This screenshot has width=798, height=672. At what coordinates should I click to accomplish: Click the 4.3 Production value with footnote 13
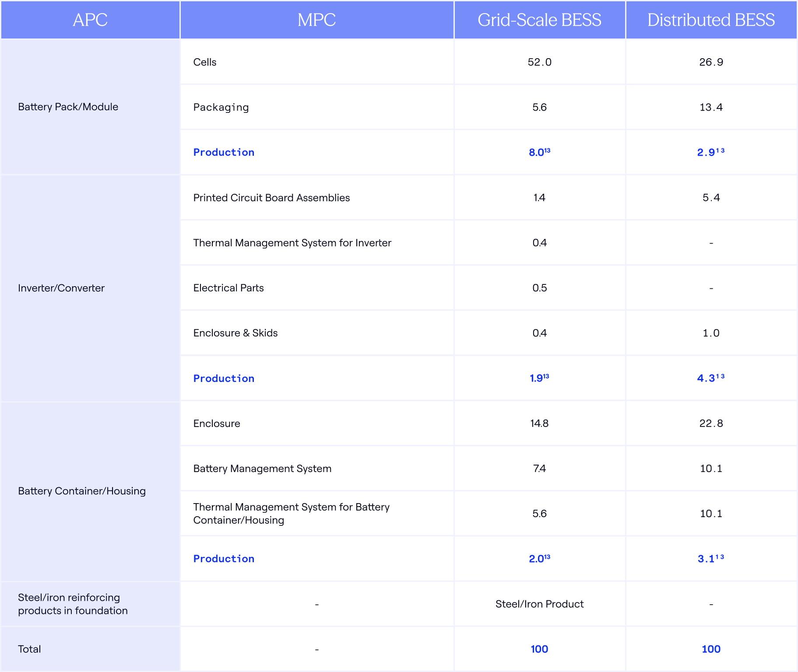pyautogui.click(x=711, y=378)
